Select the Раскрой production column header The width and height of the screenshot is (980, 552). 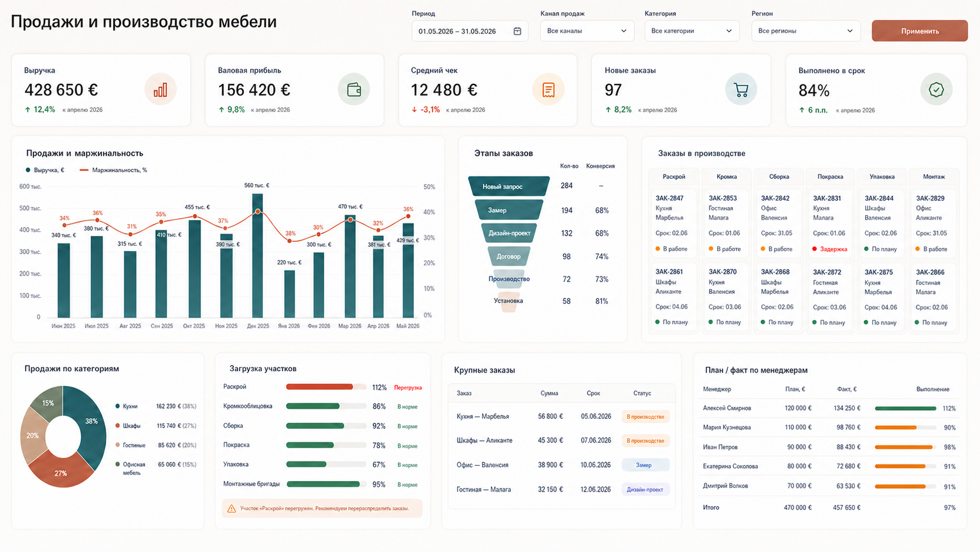pos(674,177)
